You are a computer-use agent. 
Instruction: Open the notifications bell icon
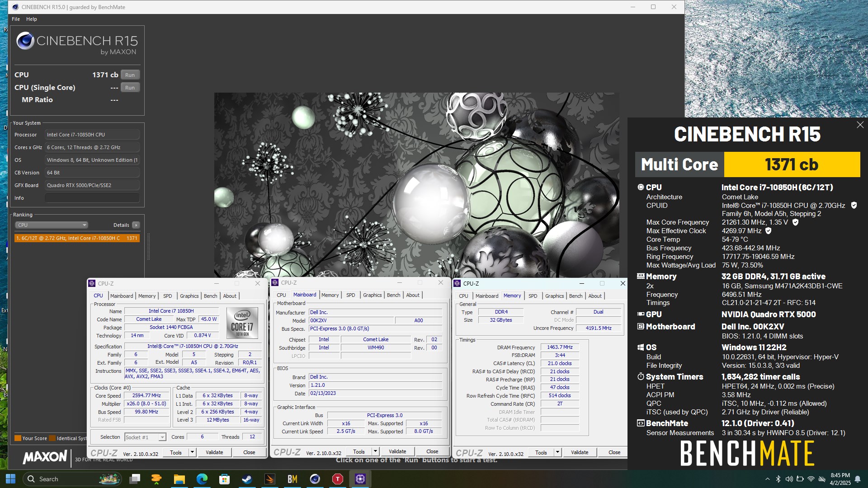coord(858,479)
